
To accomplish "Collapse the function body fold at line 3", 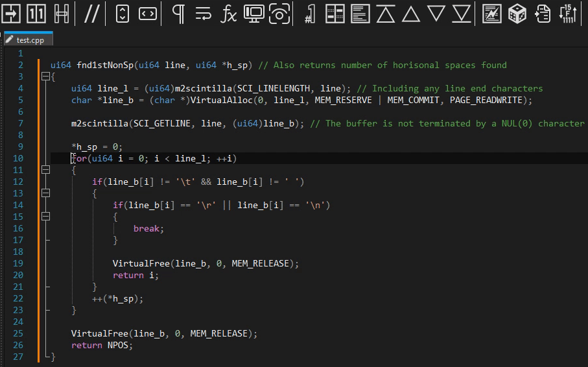I will [46, 77].
